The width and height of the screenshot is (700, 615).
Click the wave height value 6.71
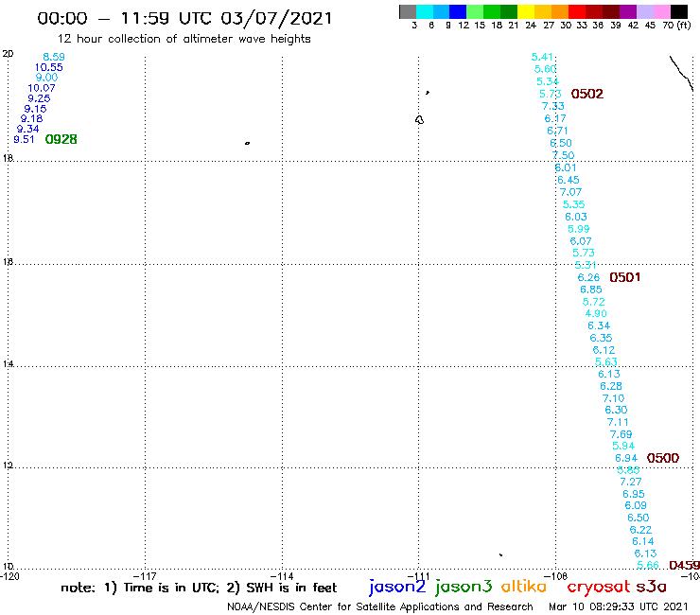tap(557, 131)
